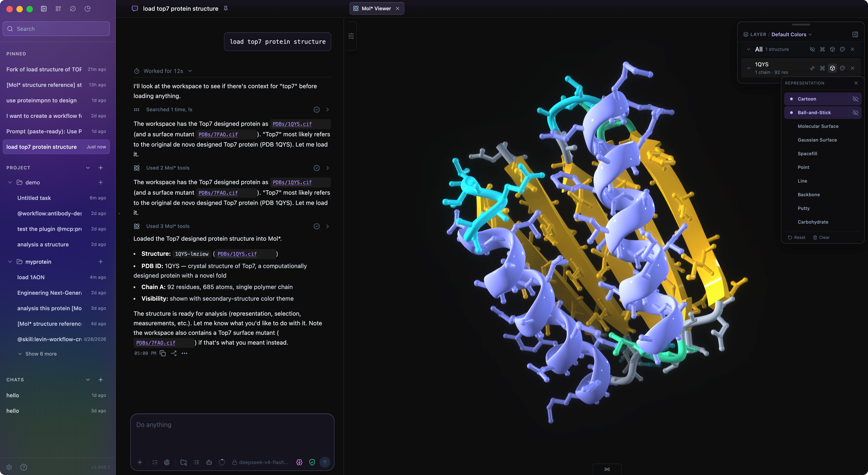Click Reset in Representation popup
This screenshot has width=868, height=475.
point(796,237)
